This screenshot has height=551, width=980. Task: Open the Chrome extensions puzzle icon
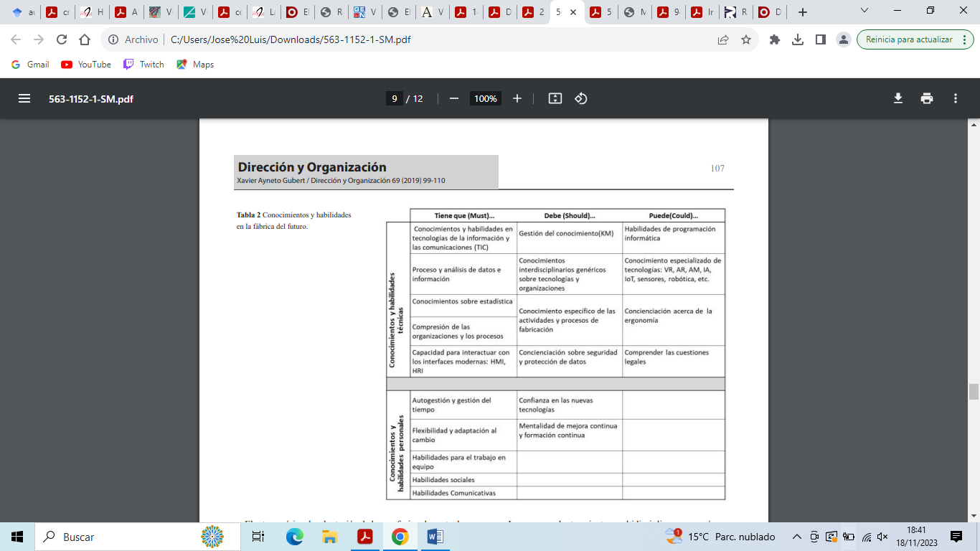(x=775, y=40)
